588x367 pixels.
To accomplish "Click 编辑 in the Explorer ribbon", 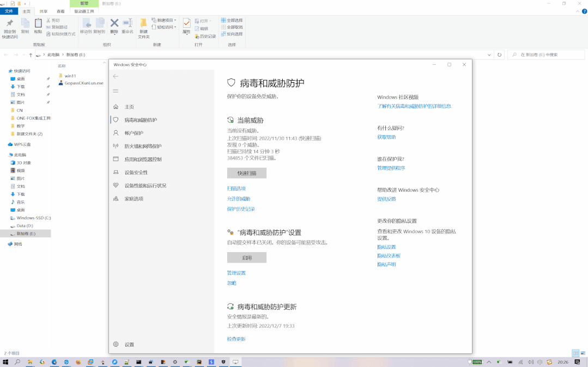I will click(202, 28).
